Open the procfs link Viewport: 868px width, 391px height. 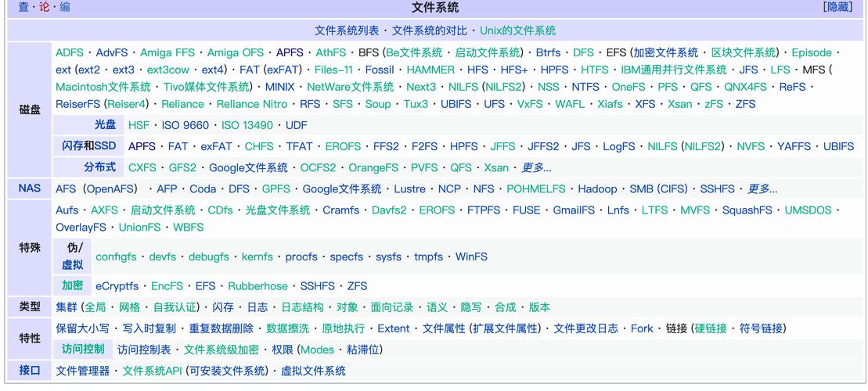[x=301, y=256]
